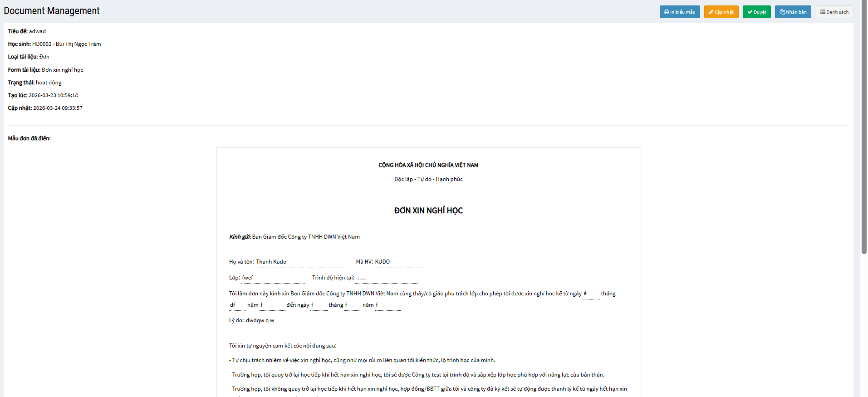This screenshot has width=868, height=397.
Task: Click the pencil icon on Cập nhật
Action: 711,12
